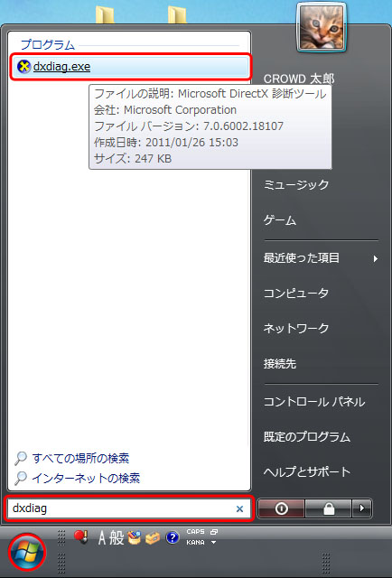Open ゲーム from the Start menu
The image size is (392, 578).
pos(280,220)
